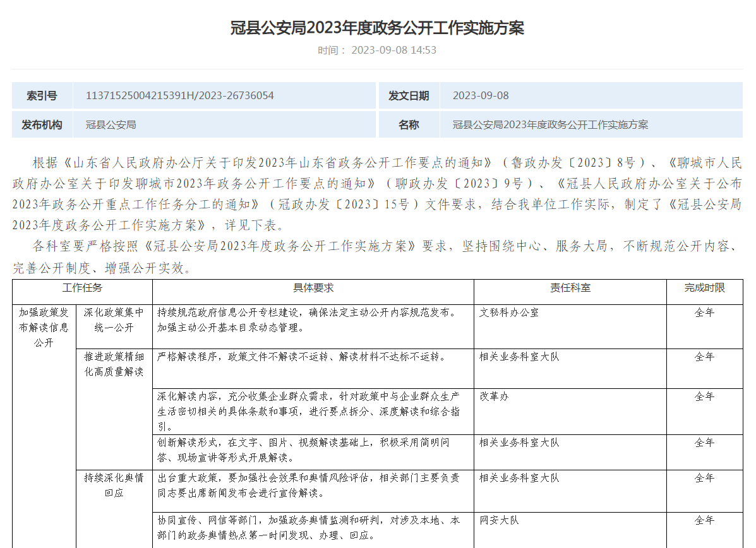This screenshot has height=548, width=756.
Task: Click the 索引号 label cell
Action: pos(42,95)
